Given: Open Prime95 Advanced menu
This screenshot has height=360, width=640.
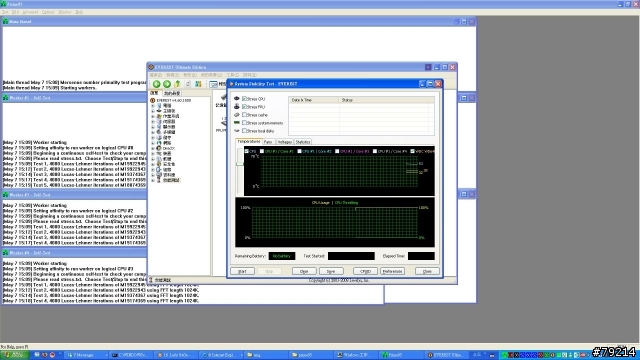Looking at the screenshot, I should 30,12.
